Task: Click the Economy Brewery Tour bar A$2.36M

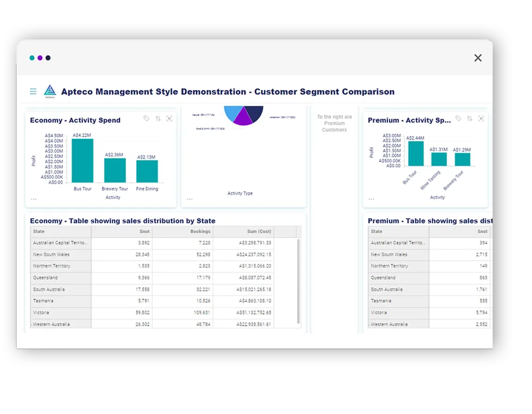Action: tap(115, 170)
